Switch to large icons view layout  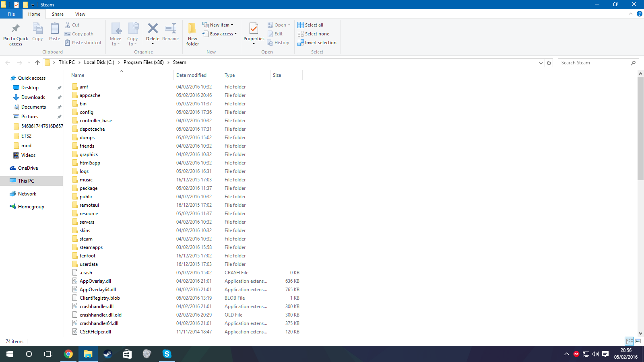pos(638,341)
